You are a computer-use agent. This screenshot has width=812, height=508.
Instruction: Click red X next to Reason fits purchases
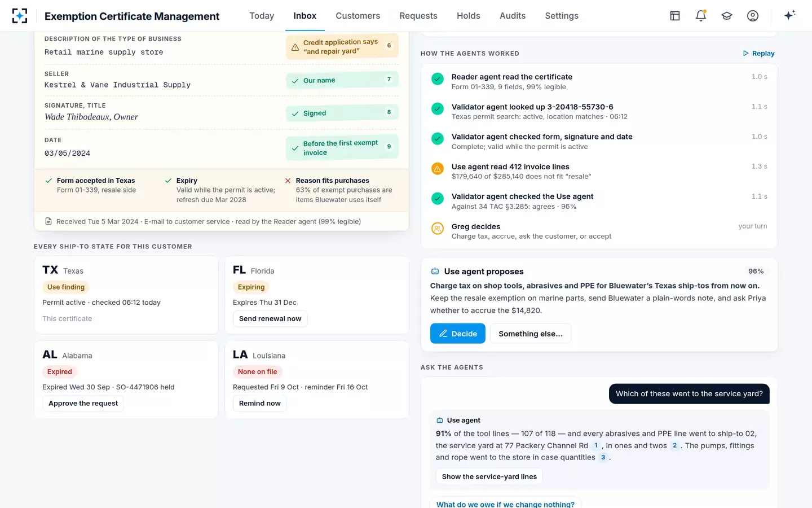[x=288, y=181]
